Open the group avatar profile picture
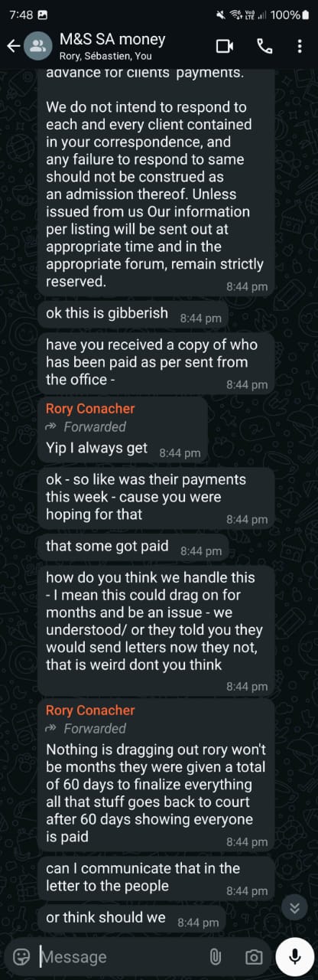Viewport: 318px width, 980px height. (x=36, y=46)
